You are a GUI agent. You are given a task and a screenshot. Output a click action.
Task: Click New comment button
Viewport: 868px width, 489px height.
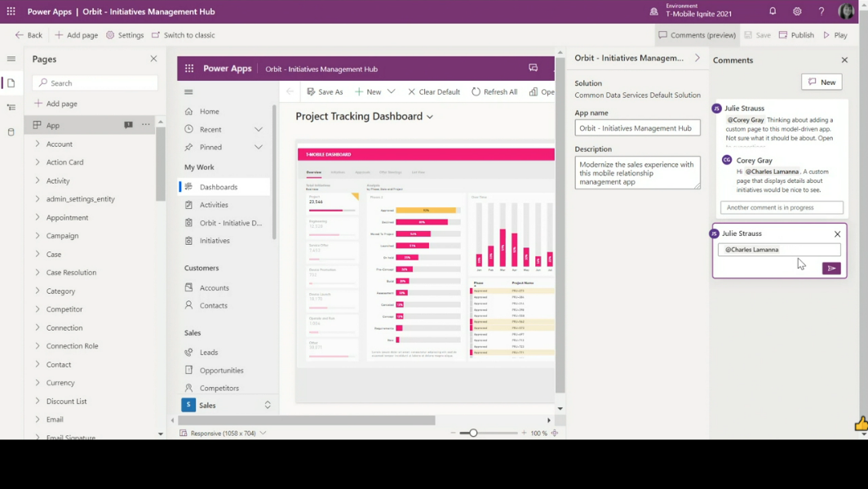(821, 82)
